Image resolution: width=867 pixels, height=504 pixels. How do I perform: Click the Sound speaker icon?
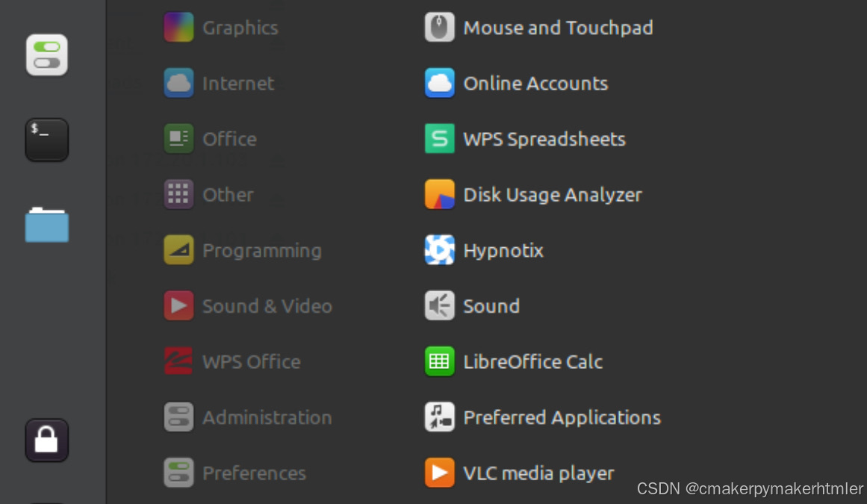(x=440, y=305)
